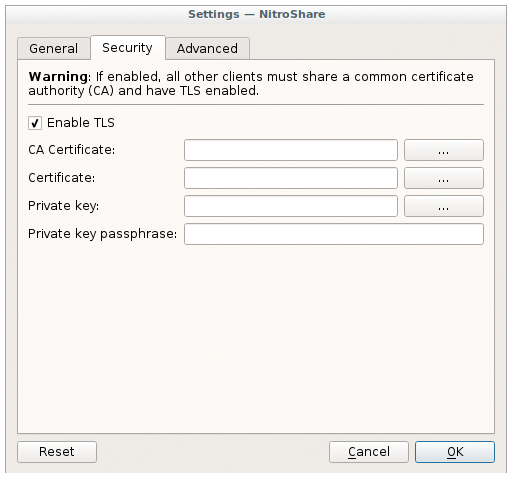Click the Certificate path input field
Screen dimensions: 512x478
(x=291, y=178)
